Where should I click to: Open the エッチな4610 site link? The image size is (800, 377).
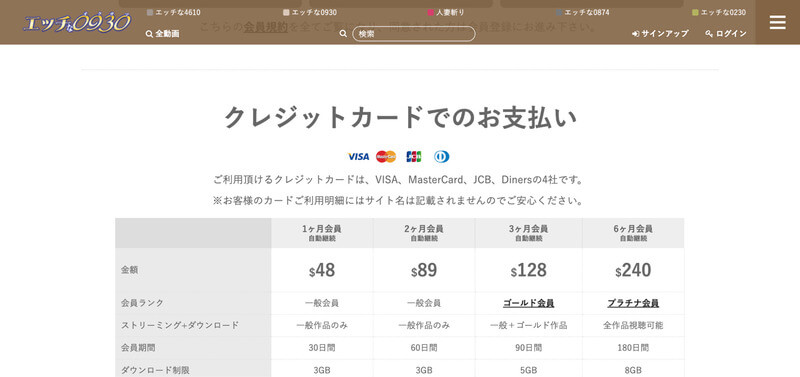click(x=172, y=12)
